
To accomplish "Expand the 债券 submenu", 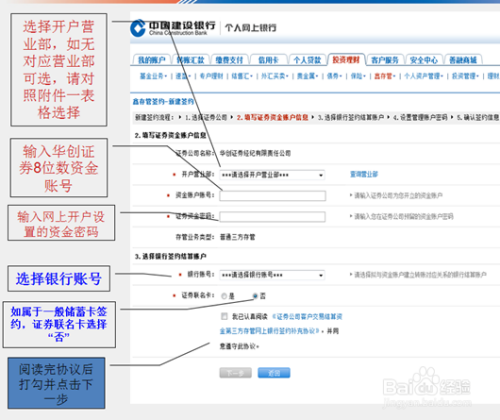I will pyautogui.click(x=334, y=76).
